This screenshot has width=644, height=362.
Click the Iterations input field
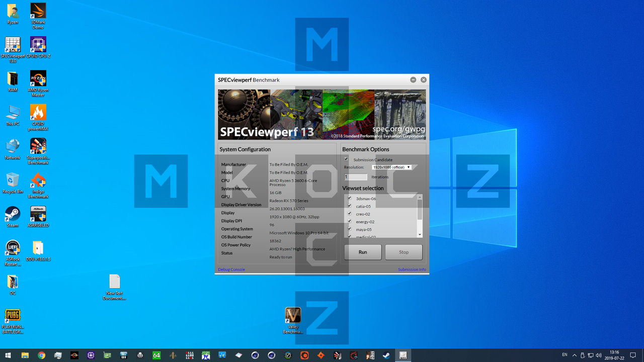click(x=356, y=177)
